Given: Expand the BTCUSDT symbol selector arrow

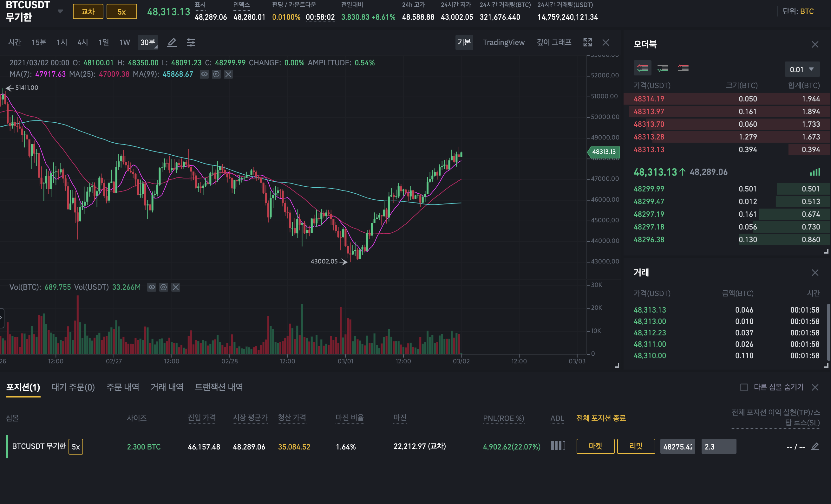Looking at the screenshot, I should pyautogui.click(x=60, y=11).
